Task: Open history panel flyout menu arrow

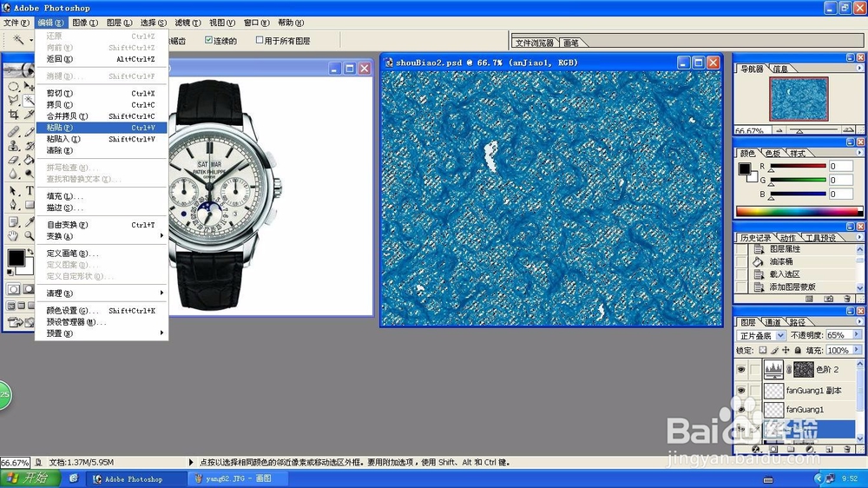Action: (859, 237)
